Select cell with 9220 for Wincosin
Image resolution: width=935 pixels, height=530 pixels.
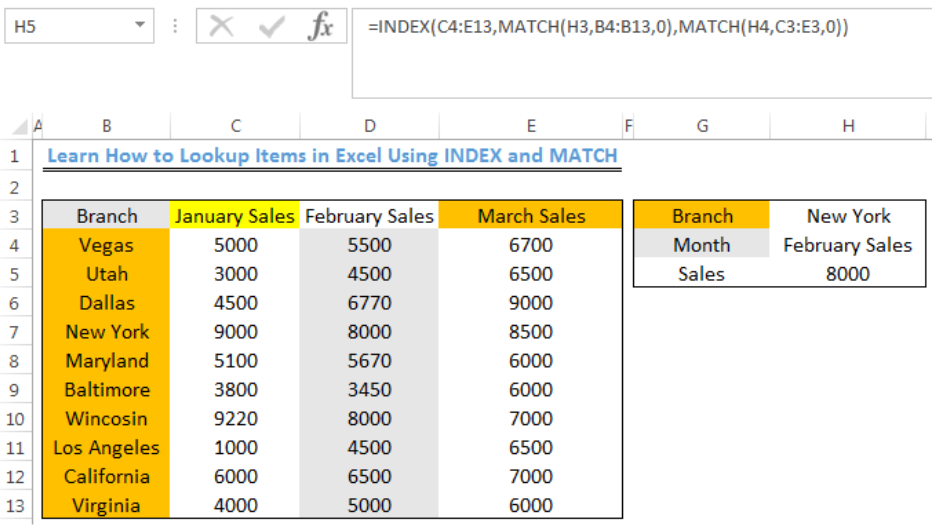point(235,419)
